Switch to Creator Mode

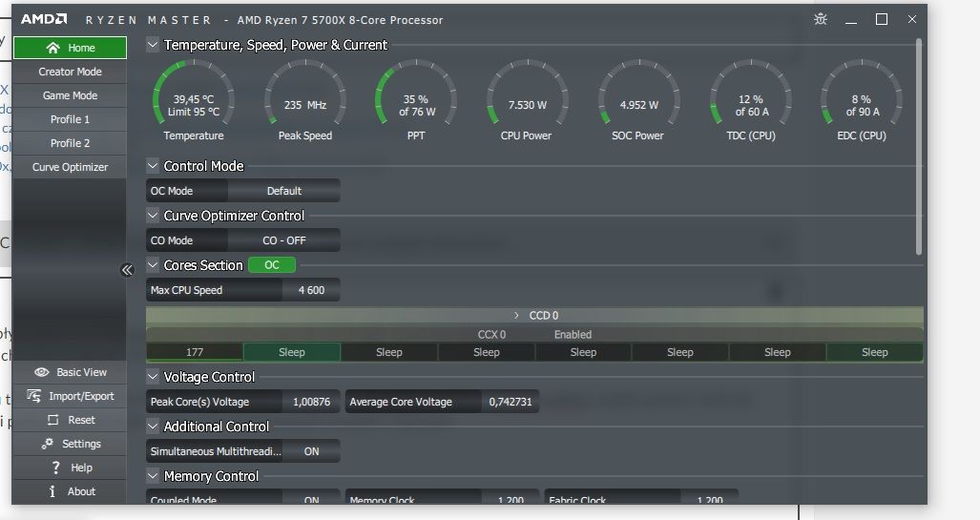tap(70, 72)
